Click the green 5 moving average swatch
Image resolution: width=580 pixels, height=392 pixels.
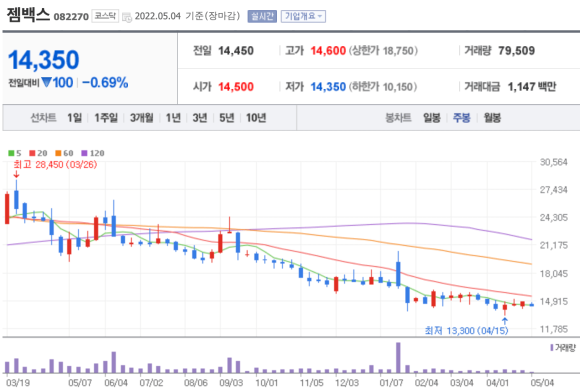tap(11, 153)
